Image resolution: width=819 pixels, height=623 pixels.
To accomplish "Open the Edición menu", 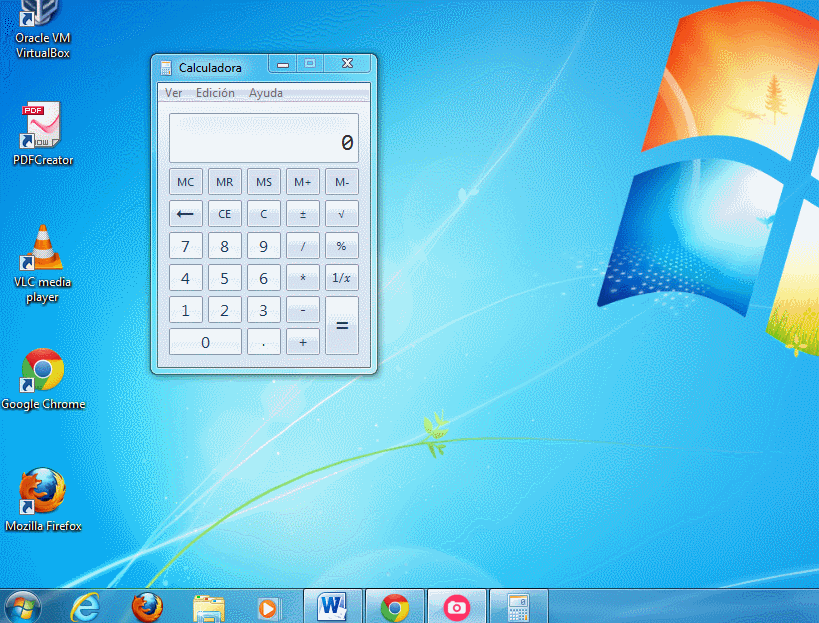I will click(x=215, y=93).
